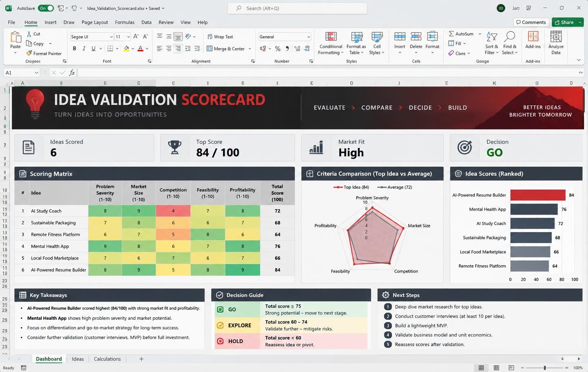The image size is (588, 372).
Task: Click AutoSum
Action: coord(461,34)
